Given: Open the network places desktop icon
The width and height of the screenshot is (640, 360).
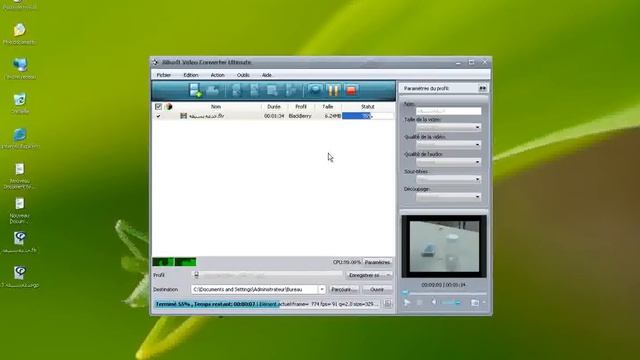Looking at the screenshot, I should point(20,65).
